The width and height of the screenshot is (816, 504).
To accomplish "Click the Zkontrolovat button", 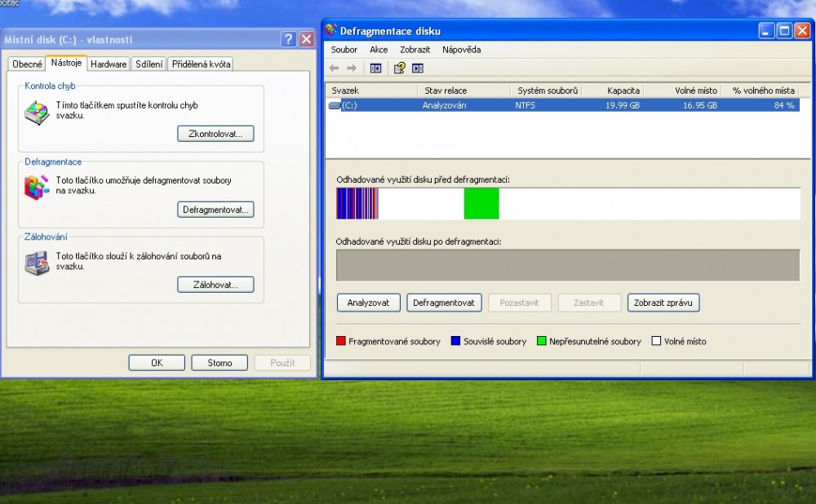I will pos(215,134).
